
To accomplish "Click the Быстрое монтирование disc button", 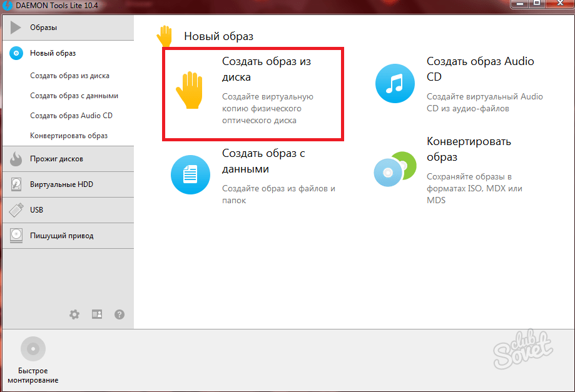I will 33,349.
